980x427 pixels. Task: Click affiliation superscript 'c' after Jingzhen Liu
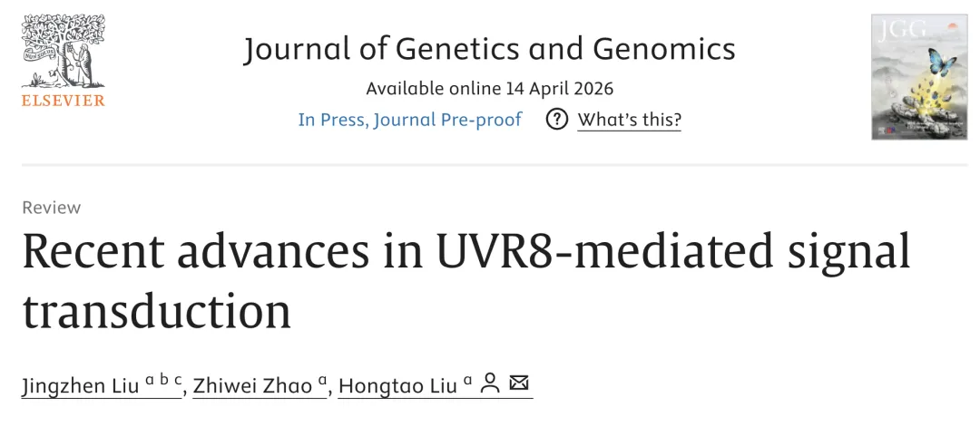(178, 380)
